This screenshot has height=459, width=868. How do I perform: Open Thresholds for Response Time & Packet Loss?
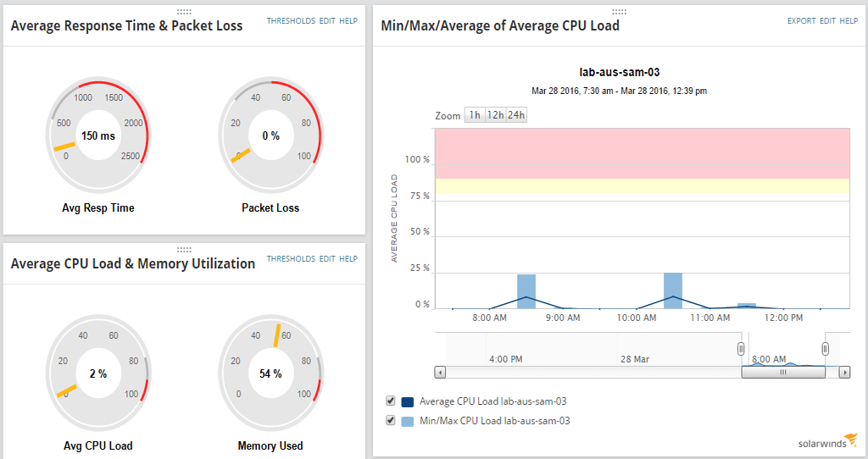[291, 20]
